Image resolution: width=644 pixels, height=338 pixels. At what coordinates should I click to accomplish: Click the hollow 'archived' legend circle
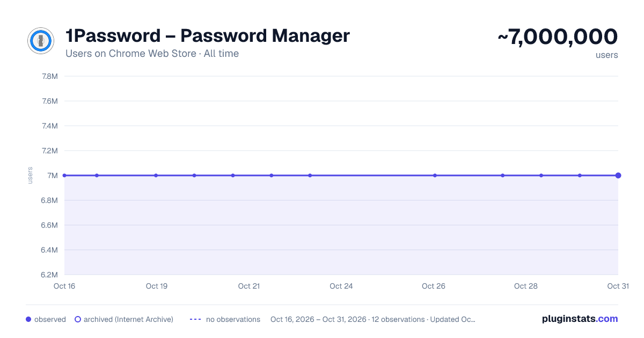(78, 319)
